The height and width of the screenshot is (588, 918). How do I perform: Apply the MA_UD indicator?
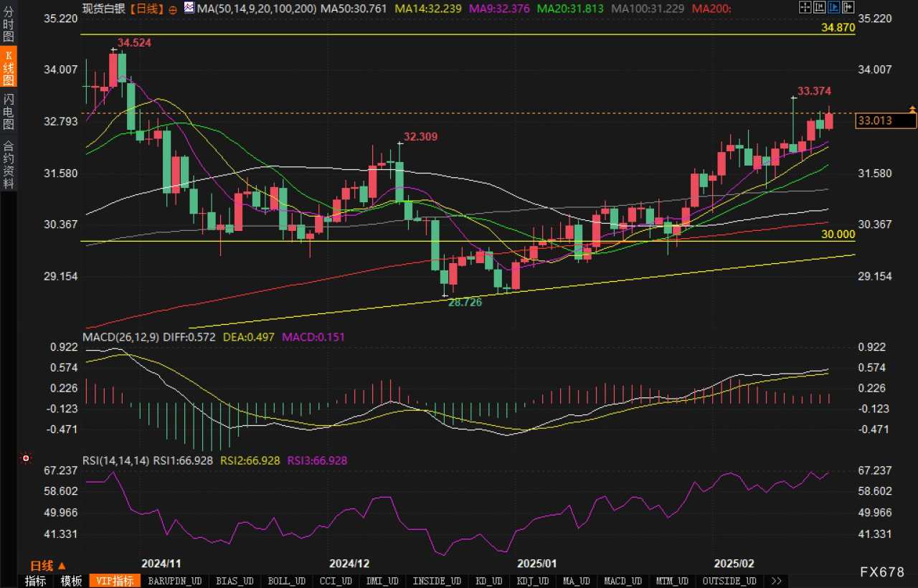pos(577,581)
